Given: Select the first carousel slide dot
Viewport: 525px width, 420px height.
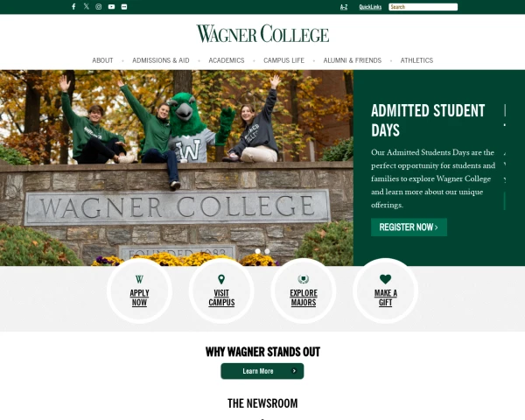Looking at the screenshot, I should 257,251.
